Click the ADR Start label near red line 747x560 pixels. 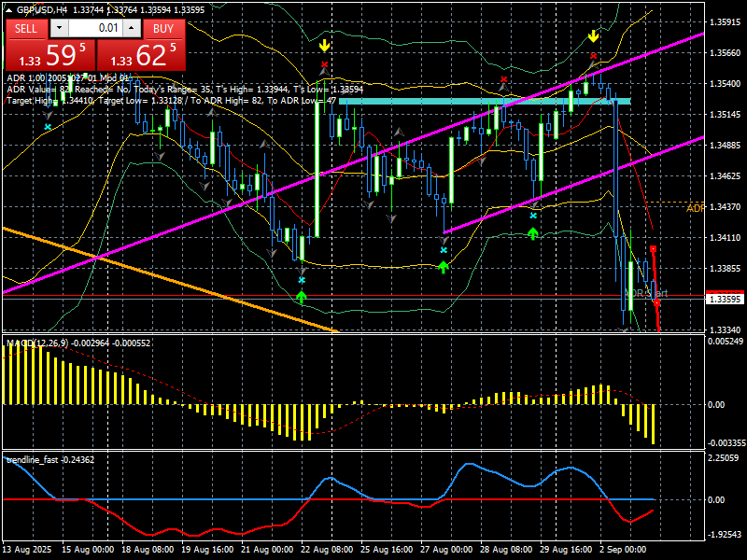pyautogui.click(x=646, y=293)
